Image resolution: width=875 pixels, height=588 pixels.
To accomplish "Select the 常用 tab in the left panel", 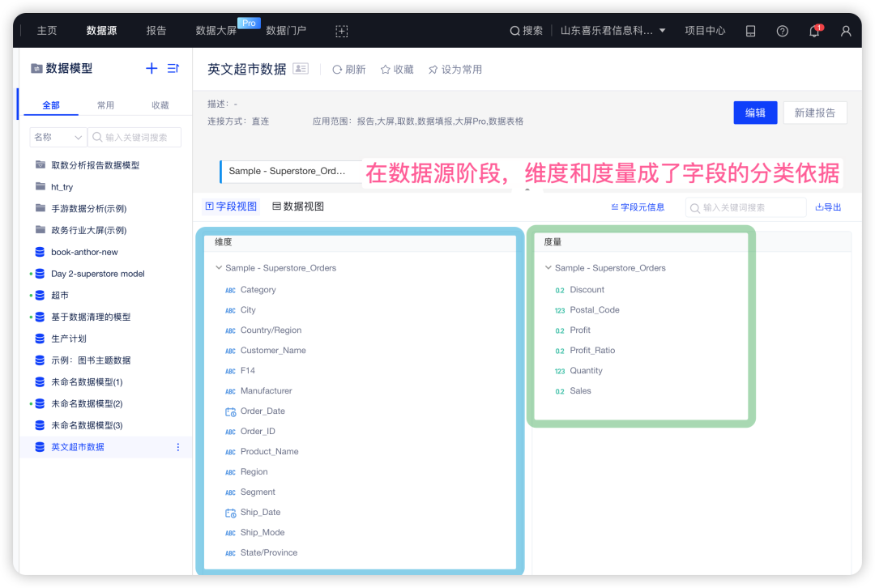I will [105, 104].
